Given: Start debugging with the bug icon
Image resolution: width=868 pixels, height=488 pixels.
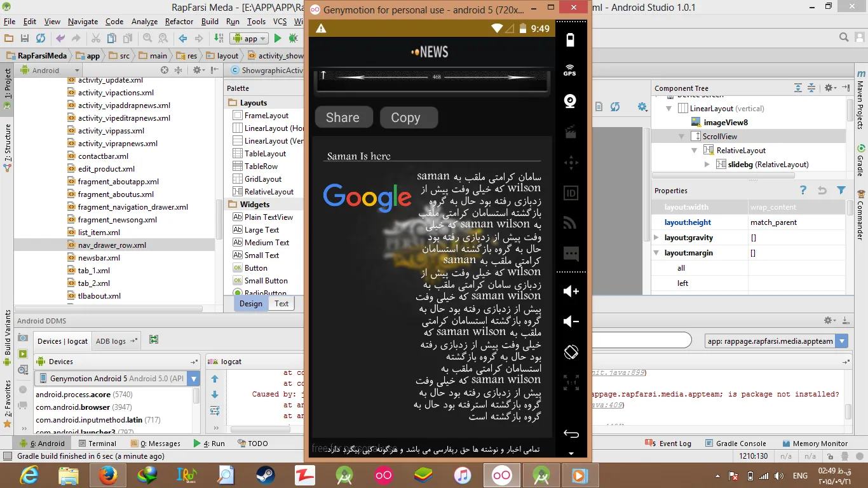Looking at the screenshot, I should [293, 38].
